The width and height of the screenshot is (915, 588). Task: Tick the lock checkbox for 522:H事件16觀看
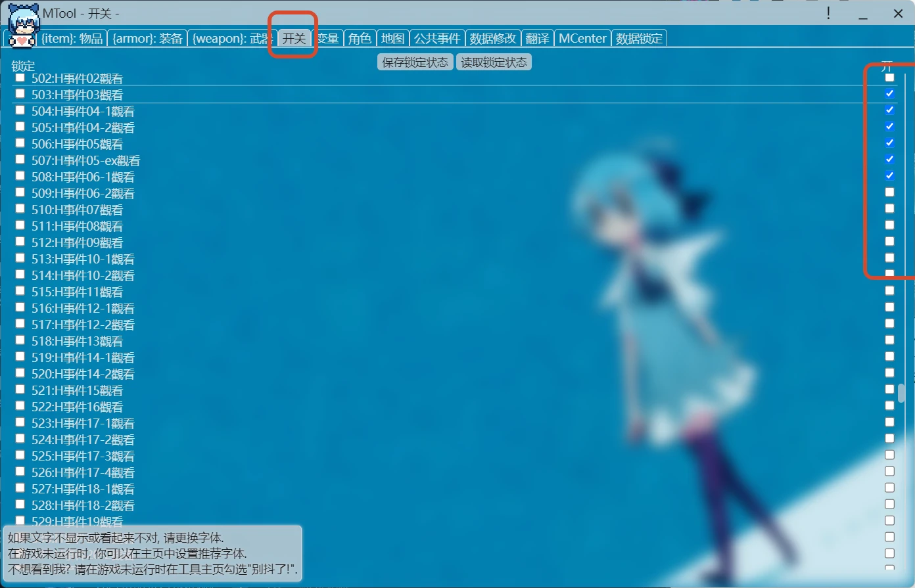(x=20, y=406)
